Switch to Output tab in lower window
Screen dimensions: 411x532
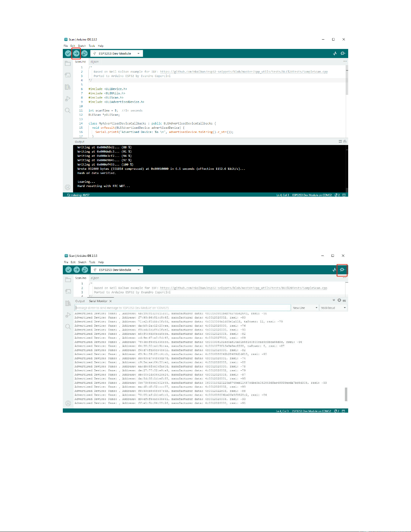click(x=80, y=301)
